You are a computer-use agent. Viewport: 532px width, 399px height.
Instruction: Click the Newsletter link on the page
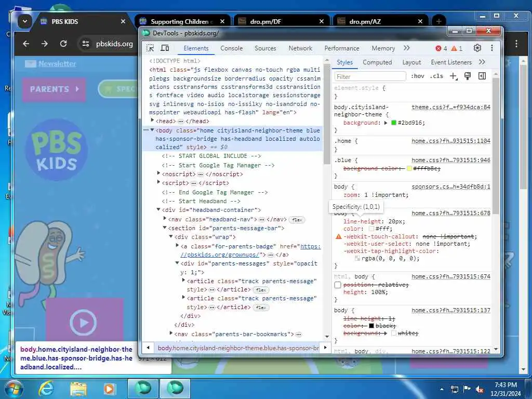(57, 63)
